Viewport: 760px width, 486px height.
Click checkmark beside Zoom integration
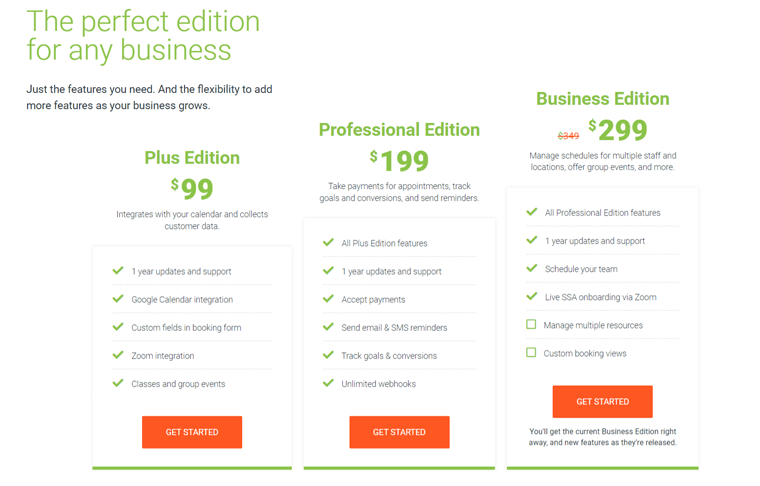tap(118, 355)
